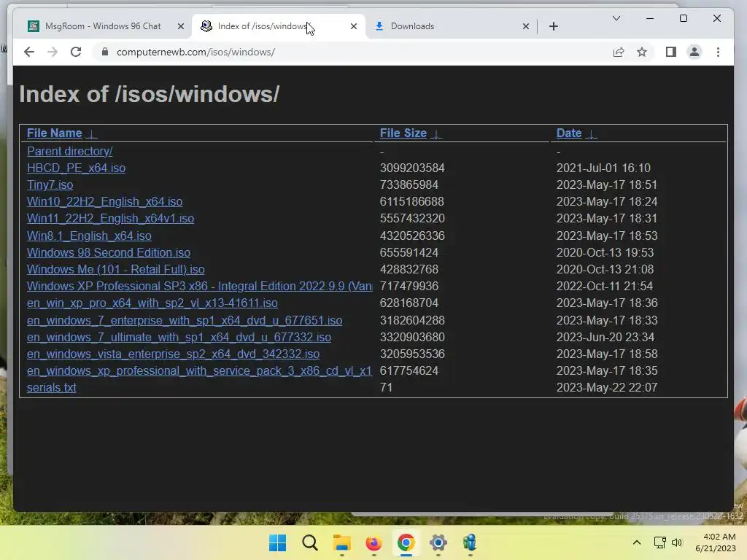View site info via the padlock icon
The image size is (747, 560).
105,52
